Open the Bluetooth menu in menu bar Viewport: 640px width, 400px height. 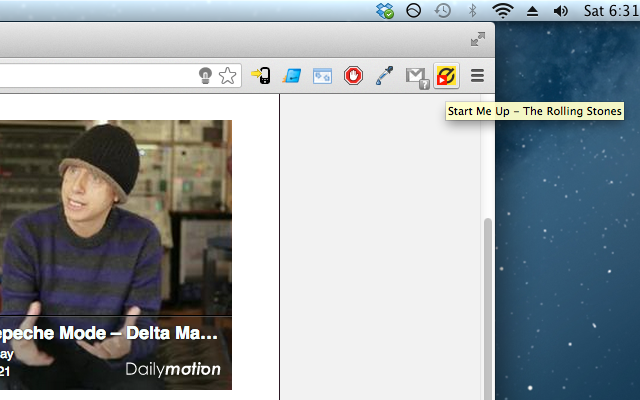472,11
